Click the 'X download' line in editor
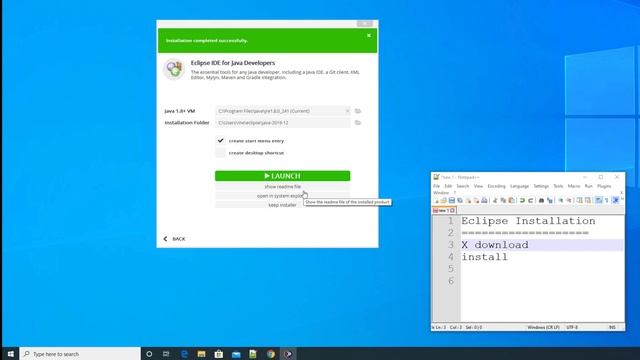The width and height of the screenshot is (640, 360). [x=495, y=245]
